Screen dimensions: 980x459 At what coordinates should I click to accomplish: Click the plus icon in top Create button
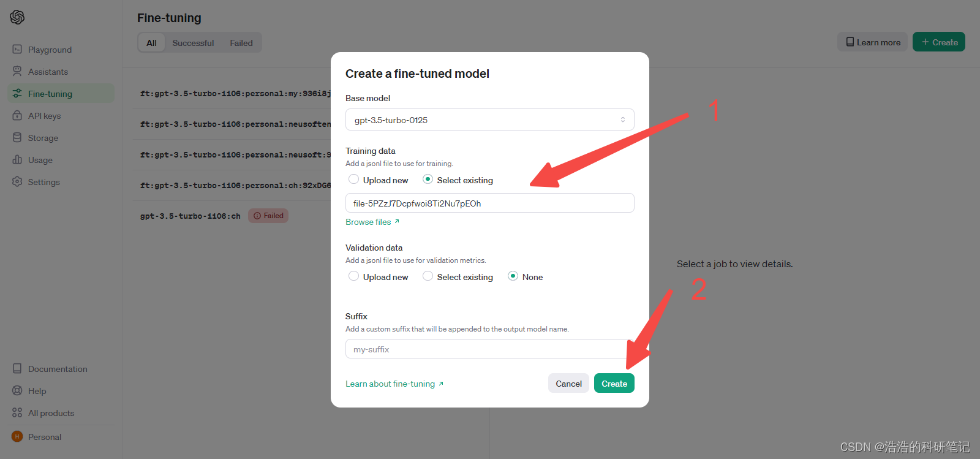[925, 42]
